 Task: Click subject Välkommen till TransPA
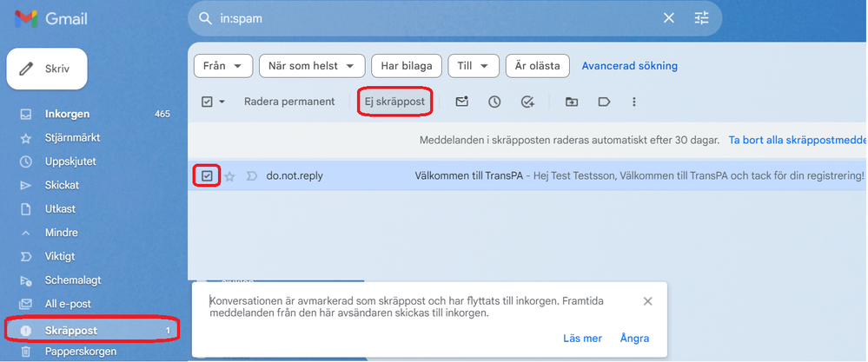pos(469,175)
